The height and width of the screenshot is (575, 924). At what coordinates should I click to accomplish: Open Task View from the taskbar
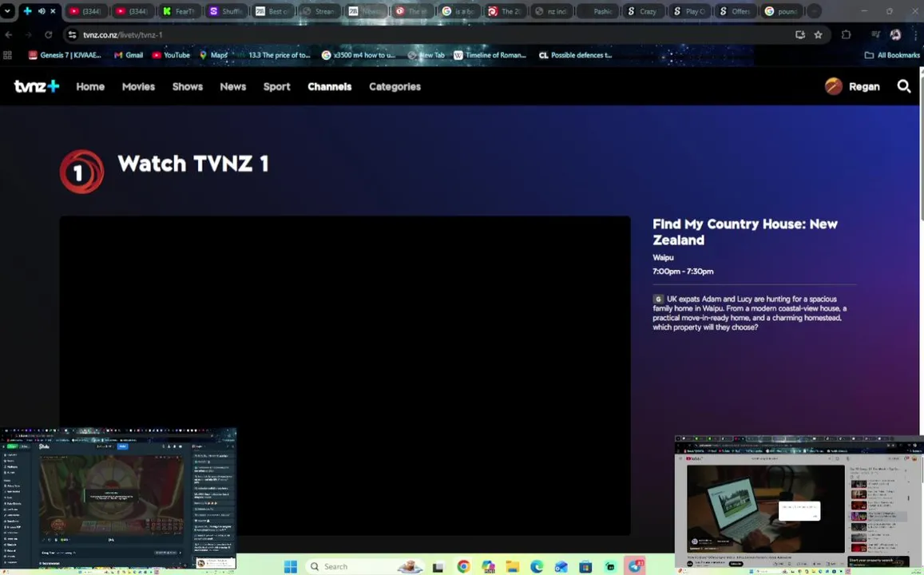click(x=438, y=567)
